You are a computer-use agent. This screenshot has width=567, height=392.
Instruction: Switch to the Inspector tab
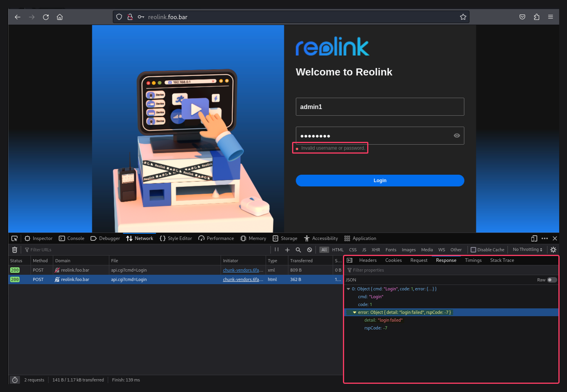coord(38,238)
